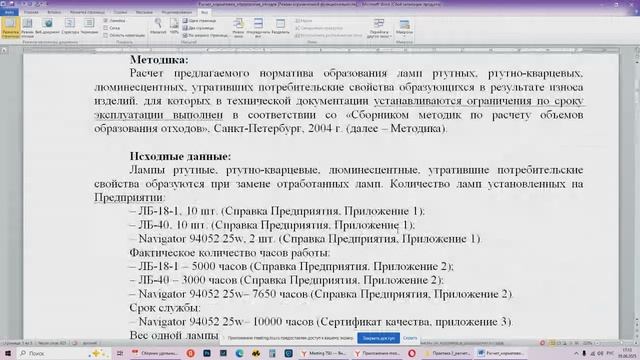Click Split (Разделить) window
The width and height of the screenshot is (640, 360).
point(280,27)
